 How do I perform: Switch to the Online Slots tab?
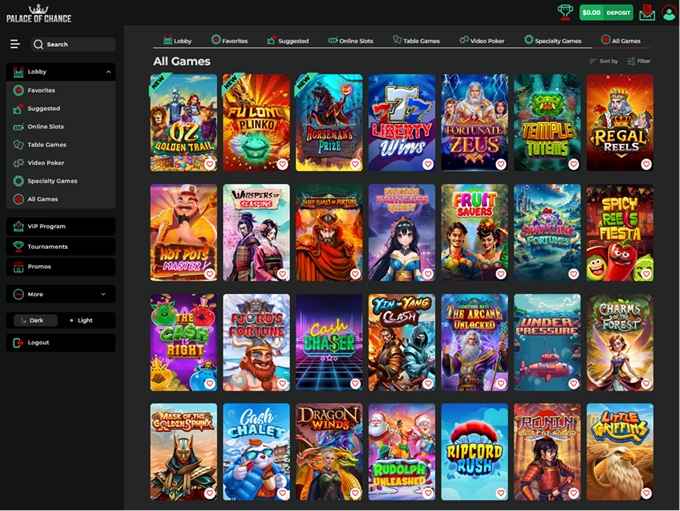(351, 41)
